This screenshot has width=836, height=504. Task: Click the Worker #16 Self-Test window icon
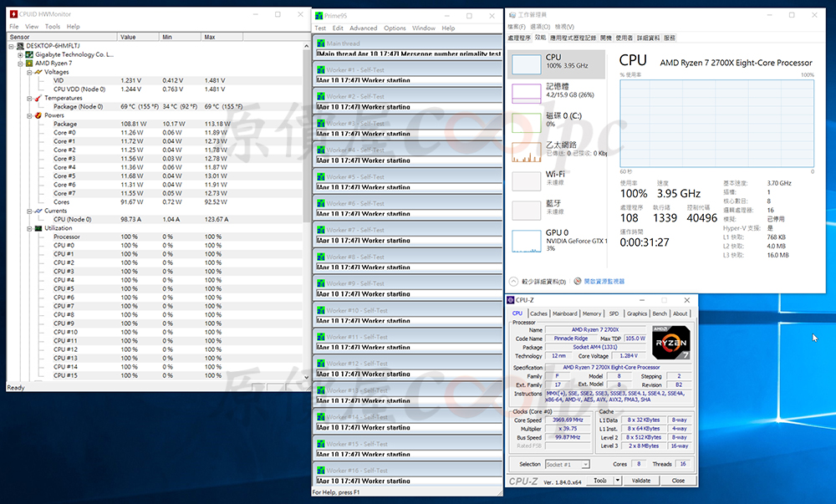coord(321,471)
